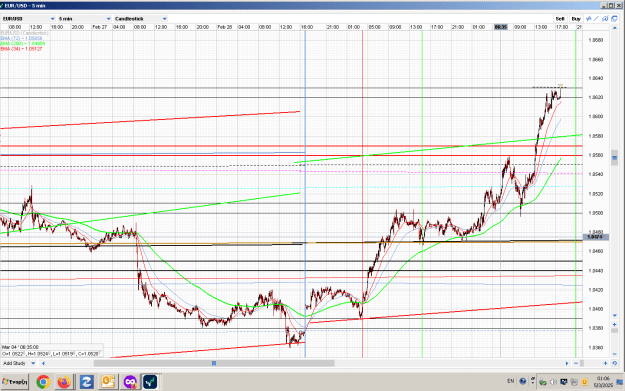The height and width of the screenshot is (391, 625).
Task: Click the 1.0620 price axis label
Action: point(596,97)
